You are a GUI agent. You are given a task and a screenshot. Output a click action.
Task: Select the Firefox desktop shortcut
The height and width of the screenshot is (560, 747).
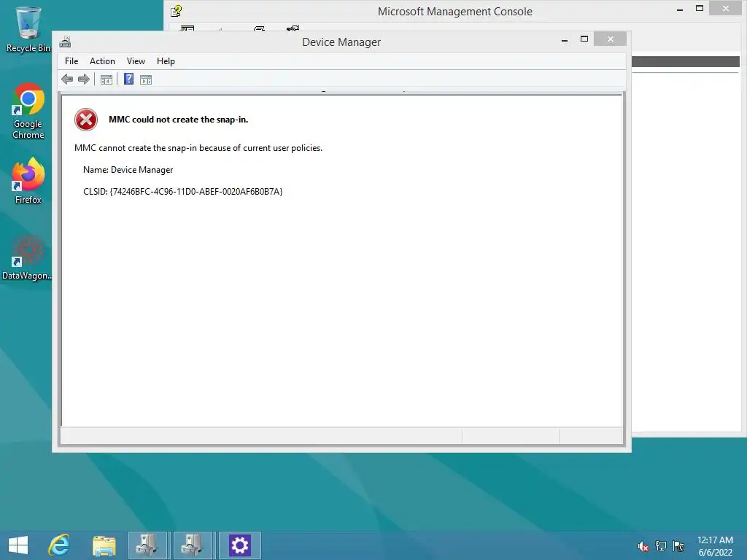[x=28, y=181]
